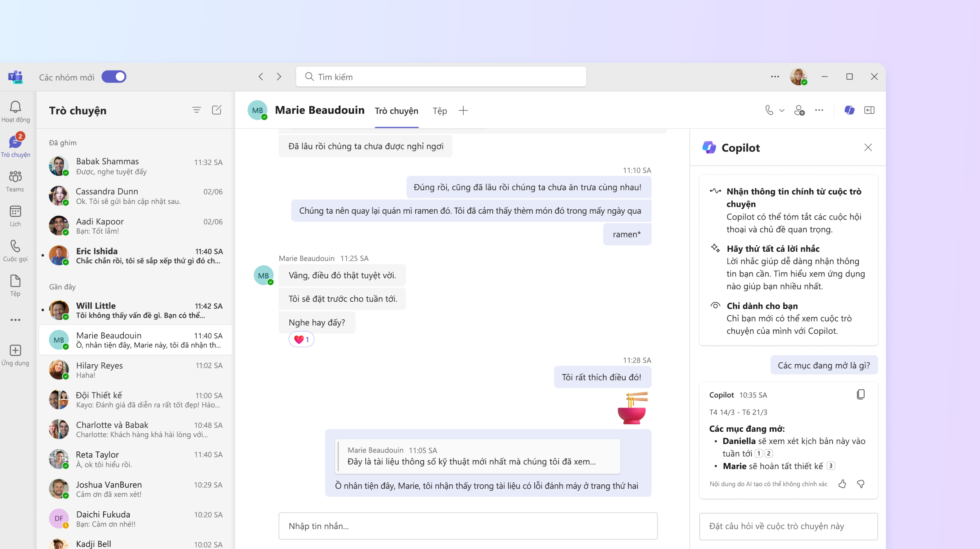Select the Tệp tab
The image size is (980, 549).
point(437,111)
